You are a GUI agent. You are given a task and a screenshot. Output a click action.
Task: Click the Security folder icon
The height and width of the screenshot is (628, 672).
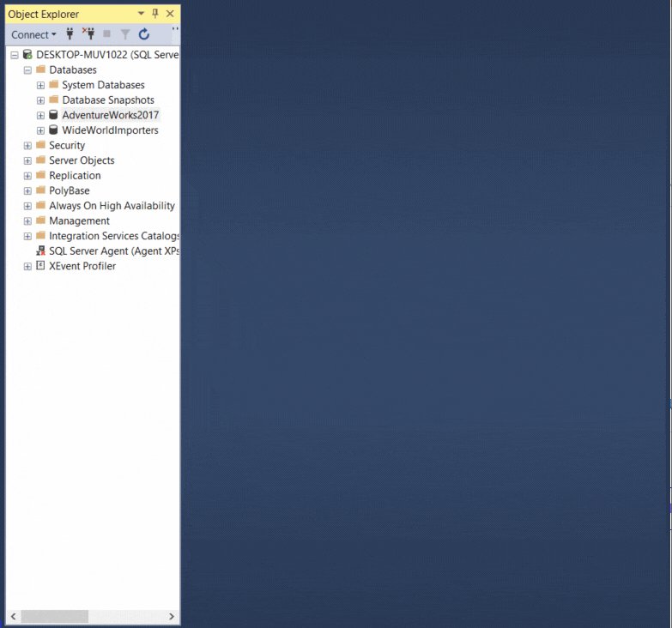point(40,145)
